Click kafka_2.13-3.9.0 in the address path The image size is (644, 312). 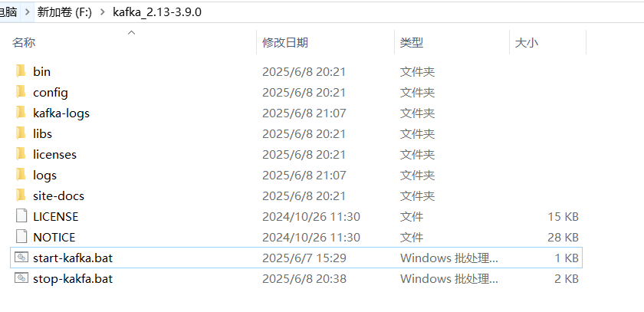tap(156, 13)
